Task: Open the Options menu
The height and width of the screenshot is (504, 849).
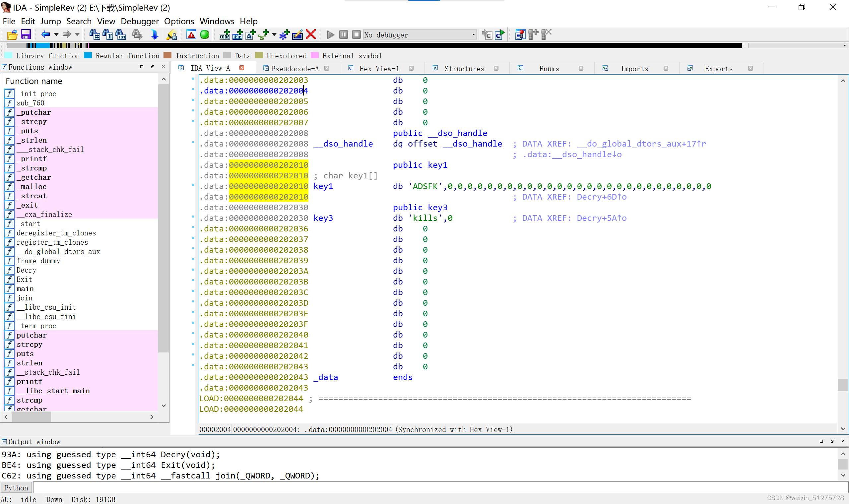Action: pyautogui.click(x=179, y=22)
